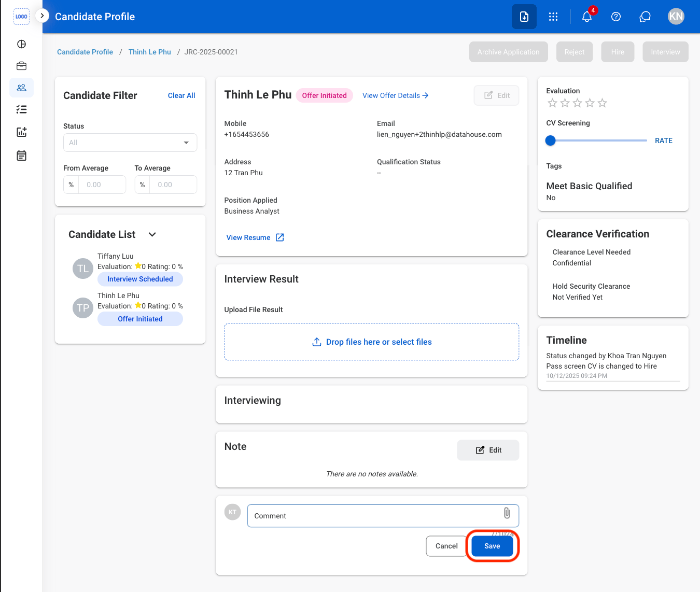Open the briefcase jobs sidebar icon
This screenshot has height=592, width=700.
21,66
